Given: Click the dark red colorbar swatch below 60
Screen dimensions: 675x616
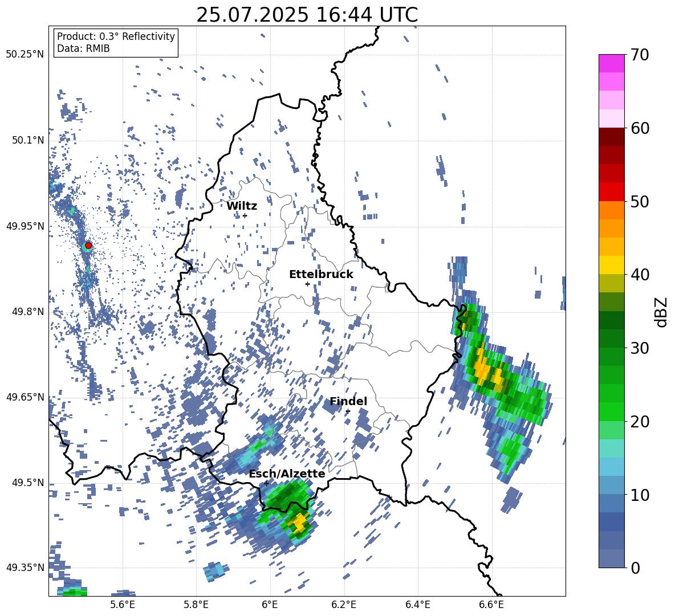Looking at the screenshot, I should tap(611, 137).
